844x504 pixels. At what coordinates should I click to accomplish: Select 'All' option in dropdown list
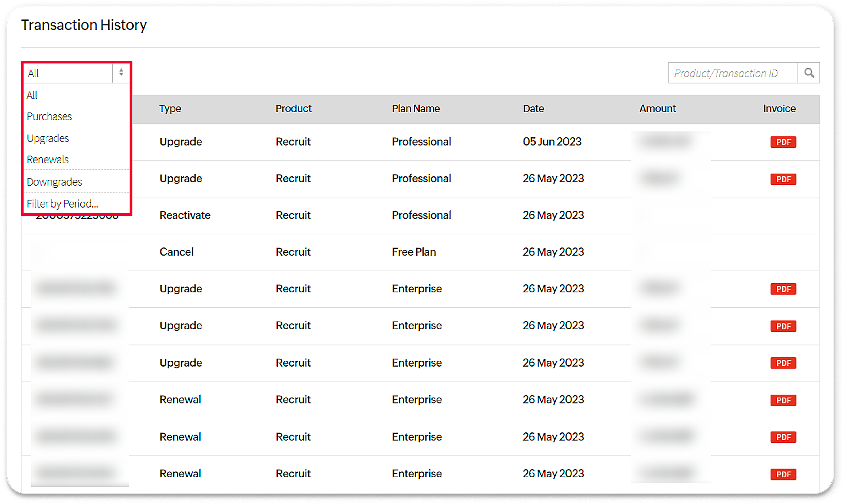pyautogui.click(x=32, y=95)
